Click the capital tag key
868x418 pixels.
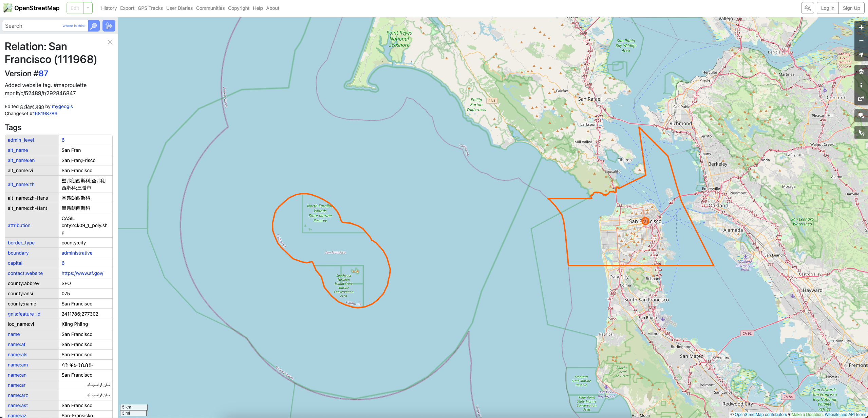pos(15,263)
